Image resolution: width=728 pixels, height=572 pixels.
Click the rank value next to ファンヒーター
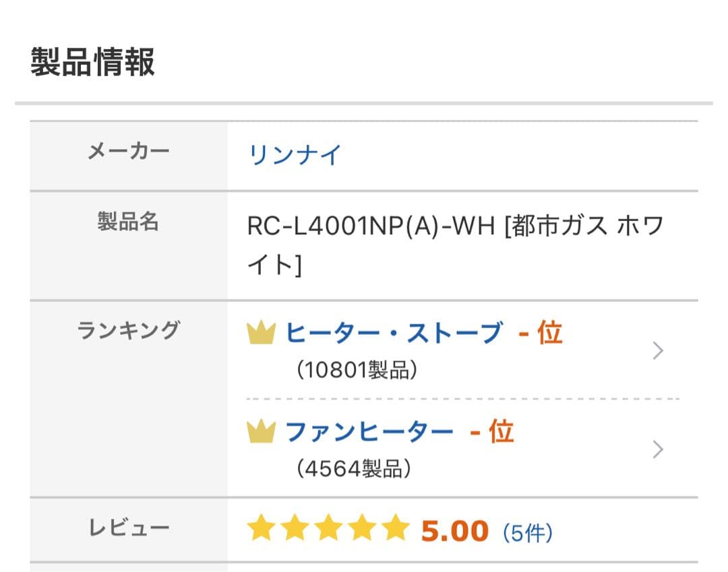point(492,431)
